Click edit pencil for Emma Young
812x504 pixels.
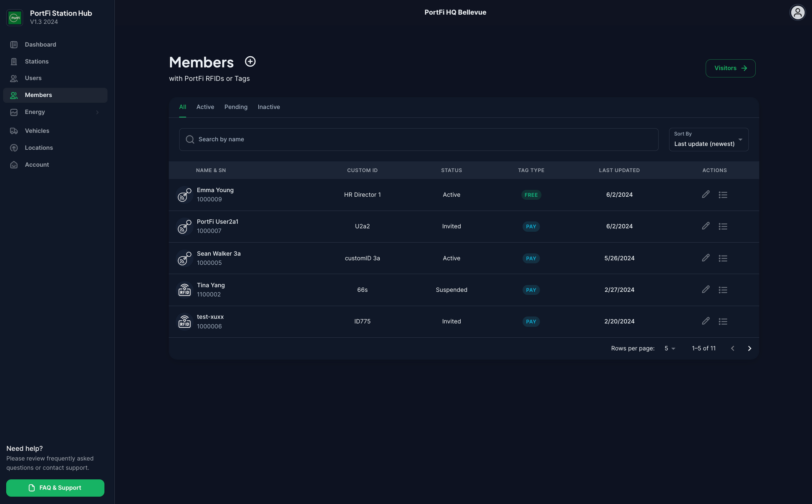(x=705, y=194)
